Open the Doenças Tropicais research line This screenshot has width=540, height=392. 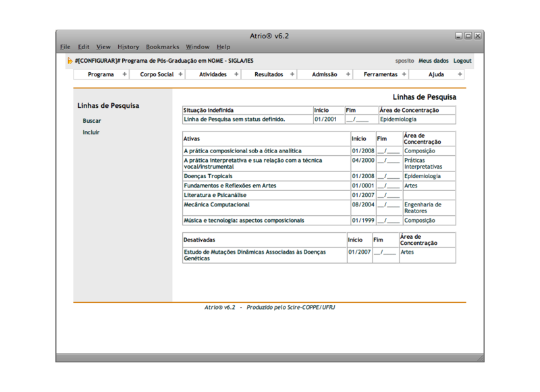click(x=209, y=176)
